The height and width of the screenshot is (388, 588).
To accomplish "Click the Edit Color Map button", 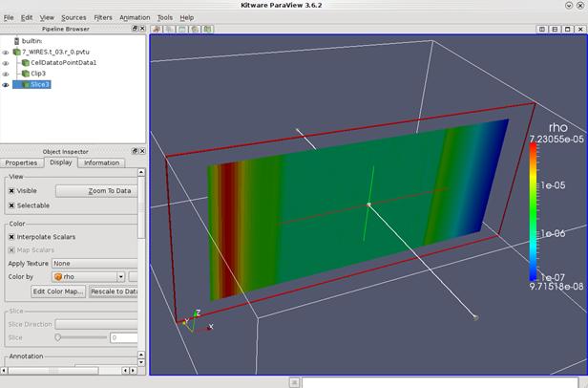I will [58, 291].
